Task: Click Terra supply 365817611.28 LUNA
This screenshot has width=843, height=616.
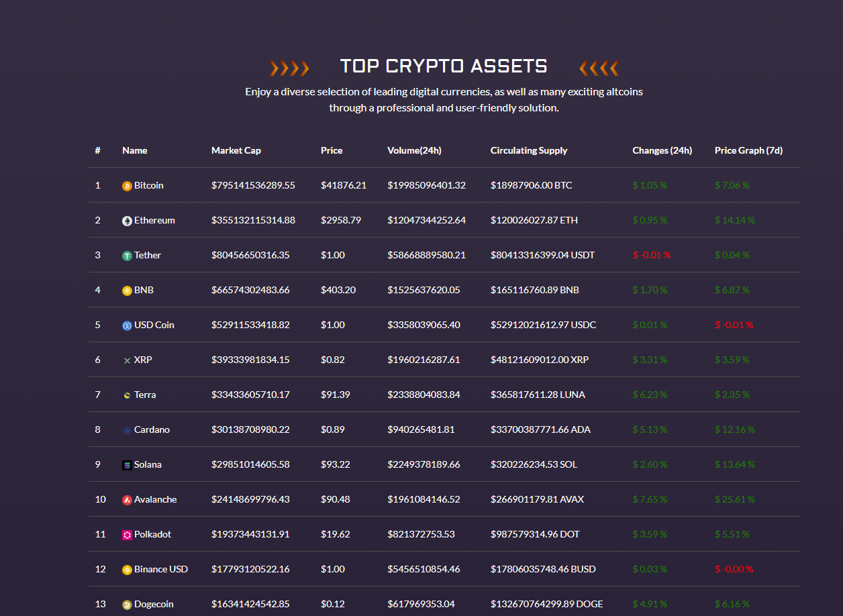Action: [x=538, y=395]
